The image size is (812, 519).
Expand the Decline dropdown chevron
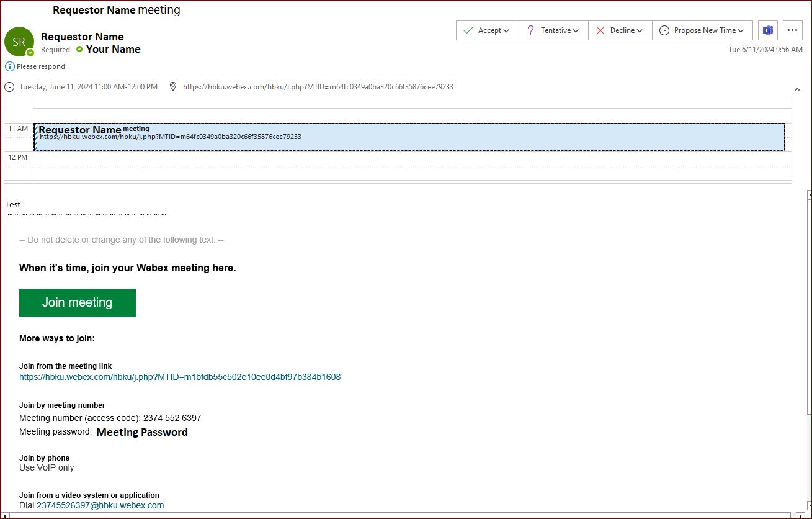point(640,30)
